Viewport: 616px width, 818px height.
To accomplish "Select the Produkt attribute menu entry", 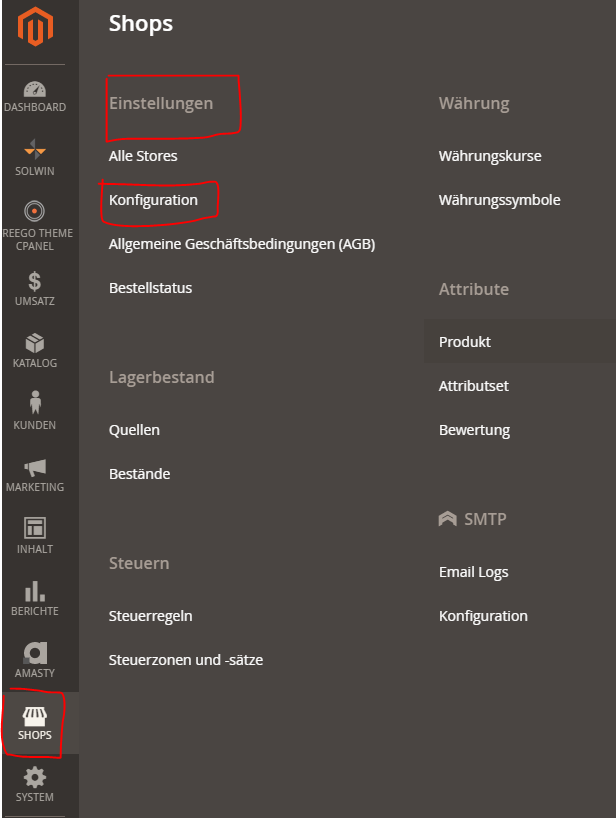I will 464,341.
